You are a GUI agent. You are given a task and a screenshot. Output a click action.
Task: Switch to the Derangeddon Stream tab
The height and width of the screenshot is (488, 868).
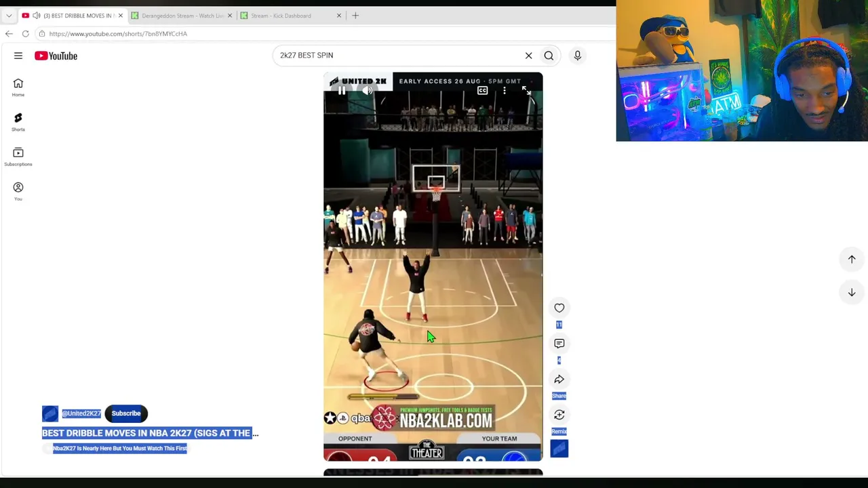[x=182, y=16]
